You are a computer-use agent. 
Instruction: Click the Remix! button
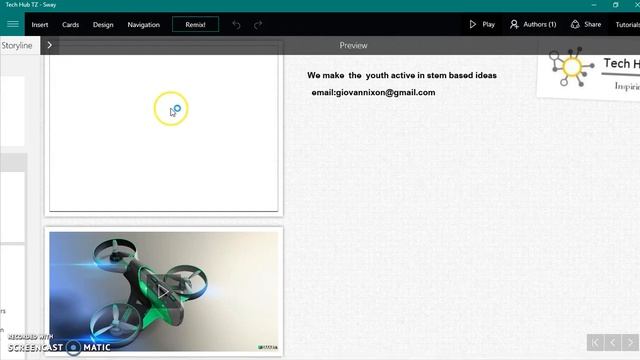pos(196,24)
